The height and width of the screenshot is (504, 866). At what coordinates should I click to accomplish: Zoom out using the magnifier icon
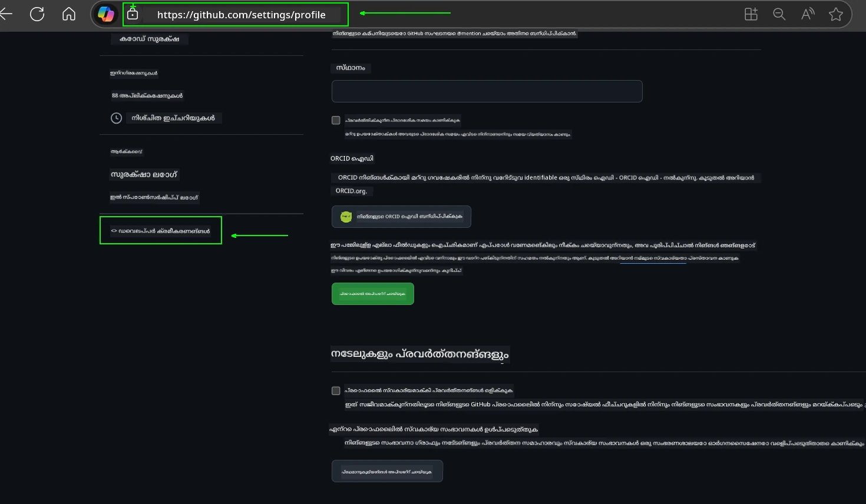click(x=779, y=14)
